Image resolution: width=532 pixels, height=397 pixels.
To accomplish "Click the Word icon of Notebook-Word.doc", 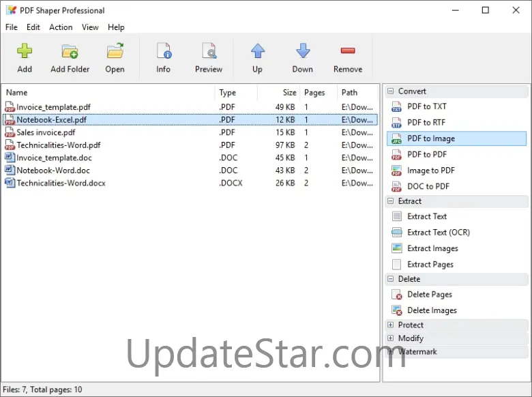I will 10,170.
